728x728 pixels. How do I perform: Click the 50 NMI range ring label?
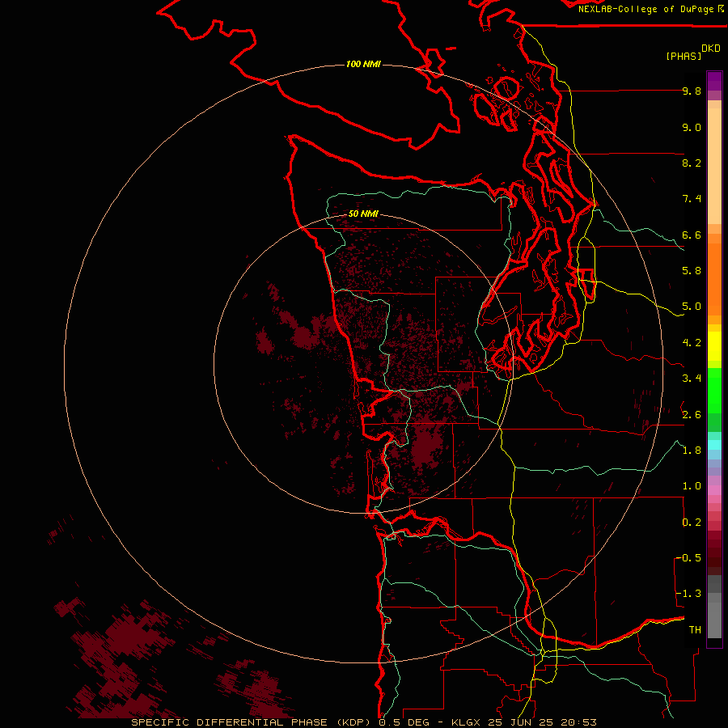363,214
